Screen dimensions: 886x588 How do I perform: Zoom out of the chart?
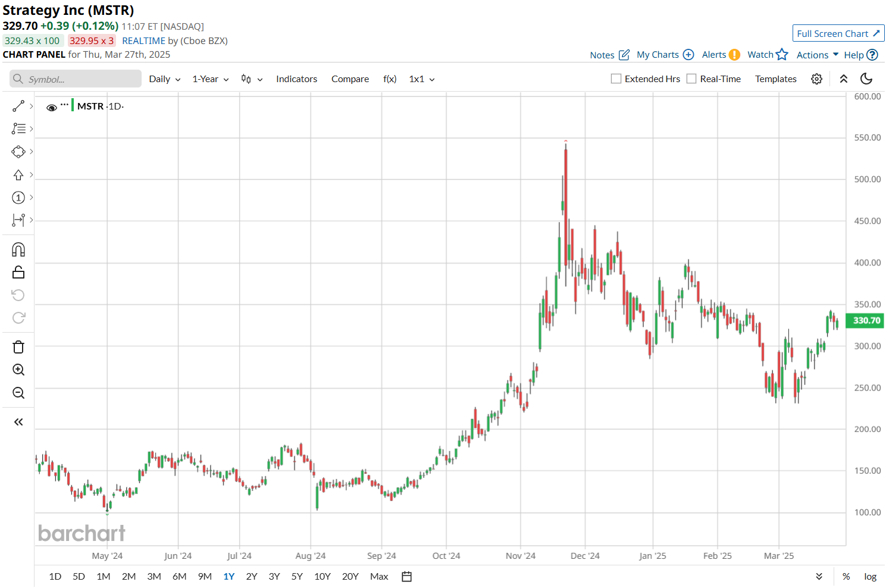pyautogui.click(x=18, y=393)
